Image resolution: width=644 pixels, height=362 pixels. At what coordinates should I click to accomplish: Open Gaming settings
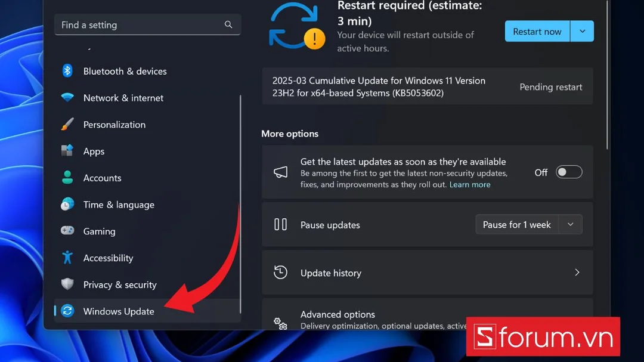pos(147,231)
